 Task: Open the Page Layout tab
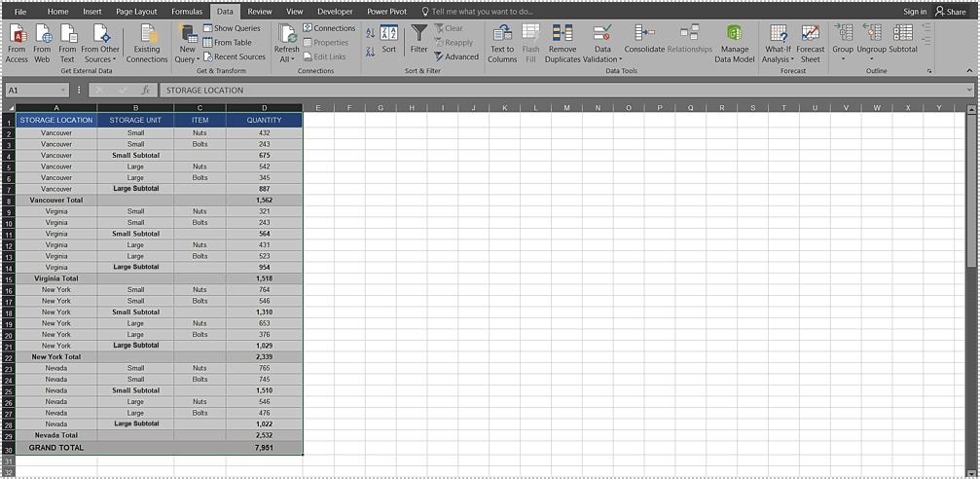click(x=136, y=12)
